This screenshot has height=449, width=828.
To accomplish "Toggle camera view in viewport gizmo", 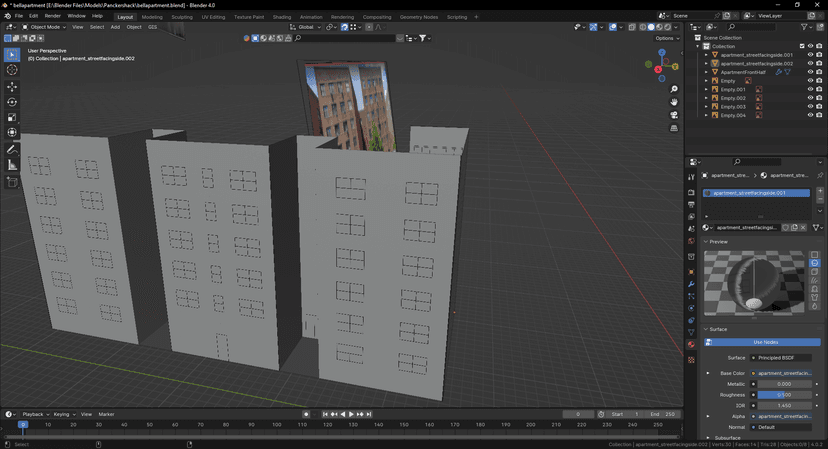I will pos(674,115).
